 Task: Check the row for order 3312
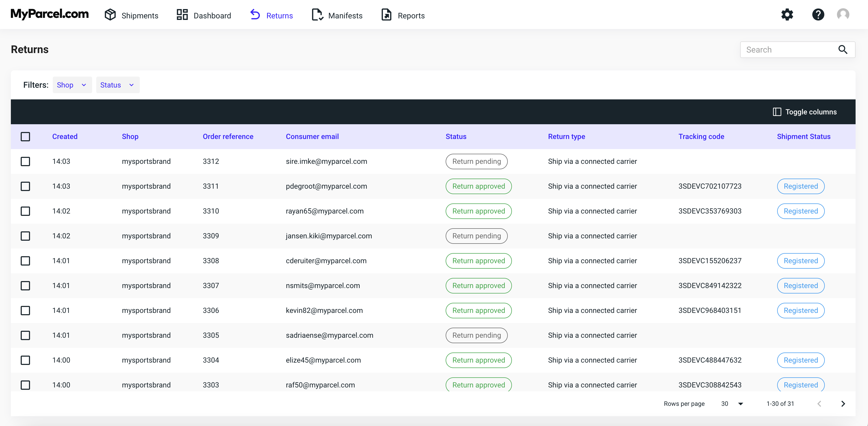(25, 161)
